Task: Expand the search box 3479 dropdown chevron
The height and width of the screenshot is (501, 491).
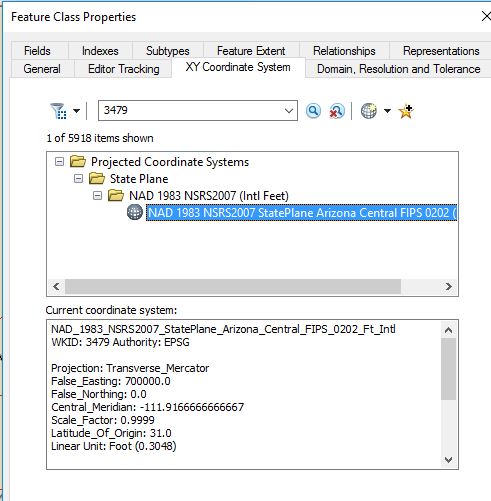Action: pyautogui.click(x=289, y=111)
